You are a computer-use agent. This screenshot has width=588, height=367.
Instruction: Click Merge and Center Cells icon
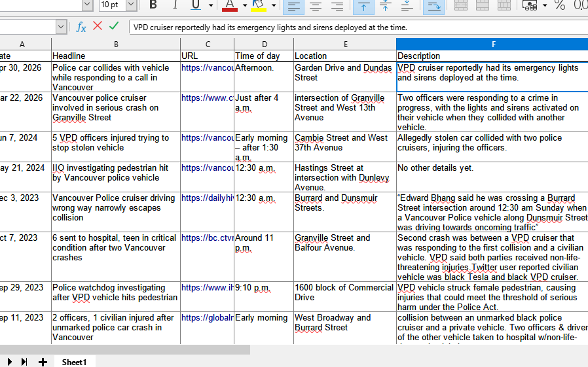tap(460, 5)
